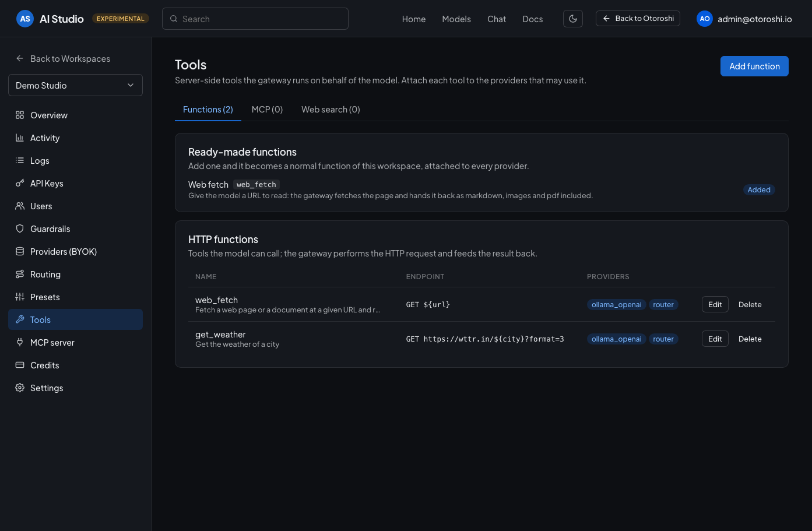Select the Functions (2) tab
The image size is (812, 531).
click(x=208, y=110)
